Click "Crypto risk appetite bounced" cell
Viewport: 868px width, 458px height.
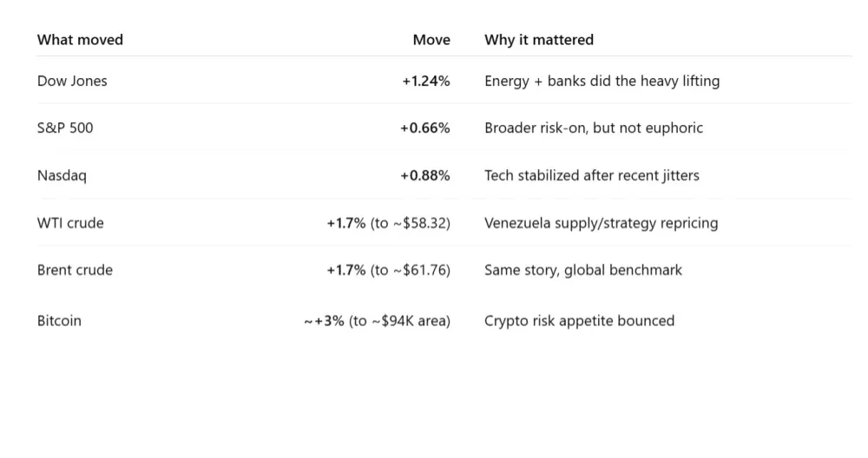pyautogui.click(x=579, y=321)
